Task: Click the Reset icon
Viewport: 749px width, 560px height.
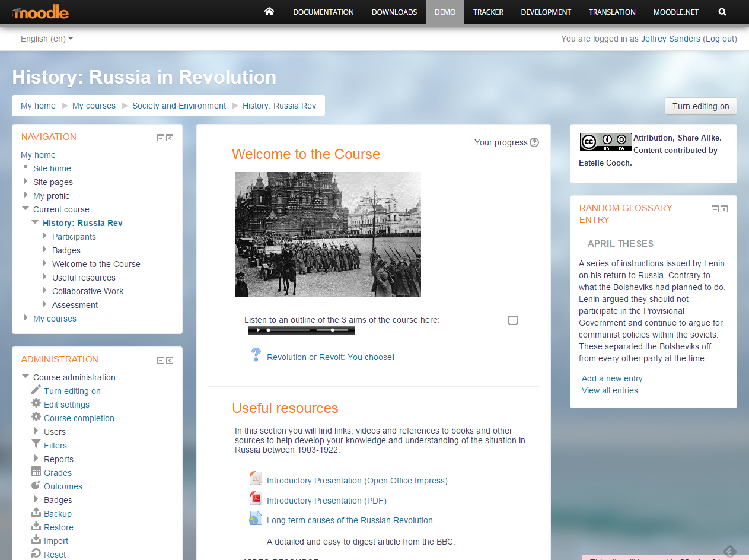Action: (x=36, y=554)
